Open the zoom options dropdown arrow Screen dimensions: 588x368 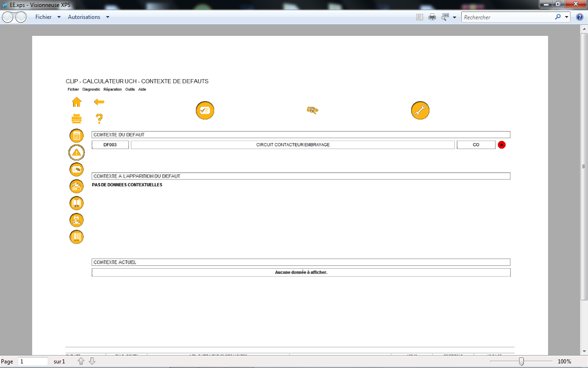[454, 17]
